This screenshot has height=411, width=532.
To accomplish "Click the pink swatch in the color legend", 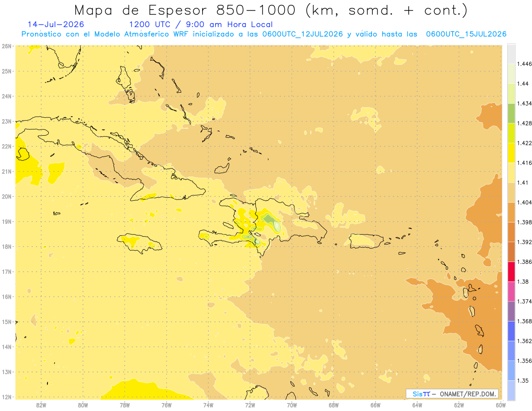I will 512,291.
